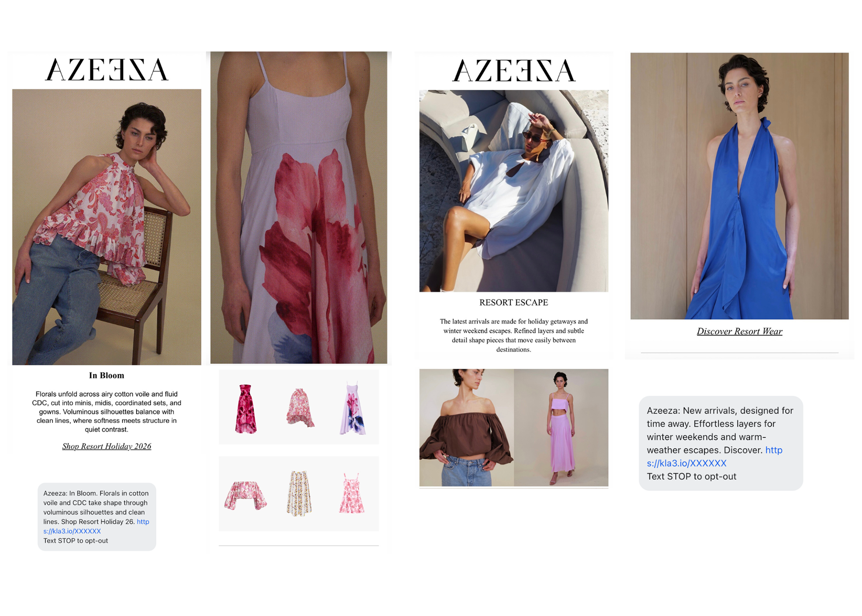Select the pink floral mini dress thumbnail

(x=352, y=493)
